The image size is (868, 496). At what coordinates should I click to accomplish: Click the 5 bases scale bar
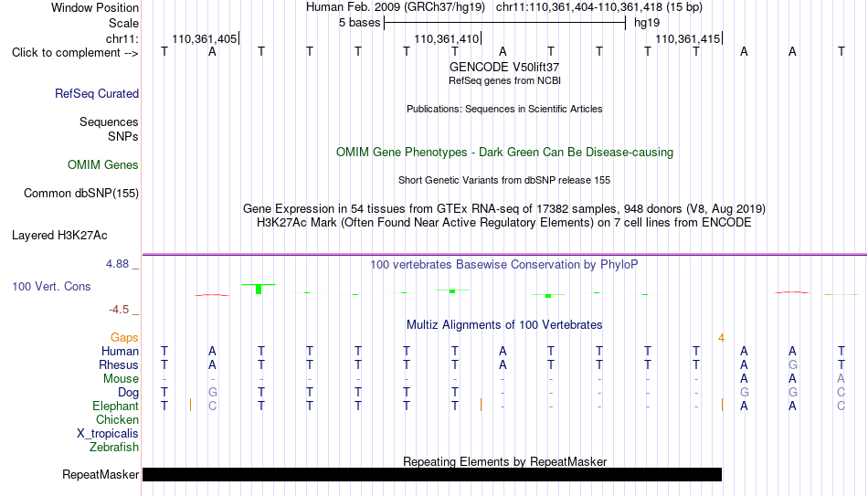point(505,23)
